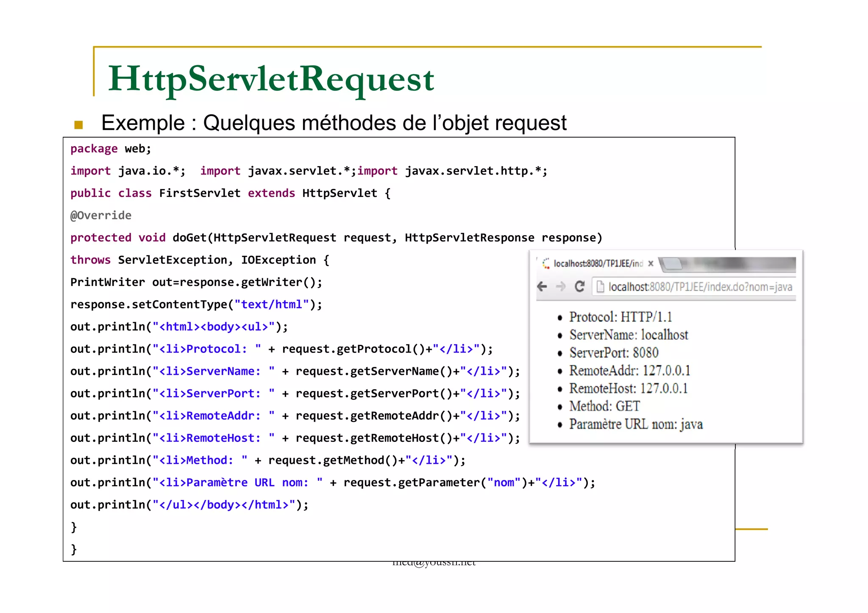
Task: Click the println line with request.getProtocol()
Action: point(282,349)
